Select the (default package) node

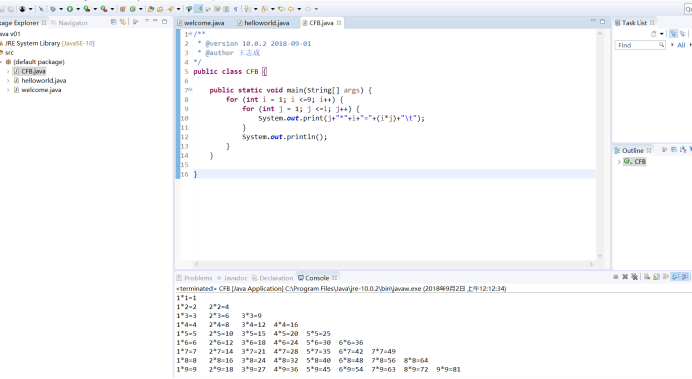[x=35, y=62]
